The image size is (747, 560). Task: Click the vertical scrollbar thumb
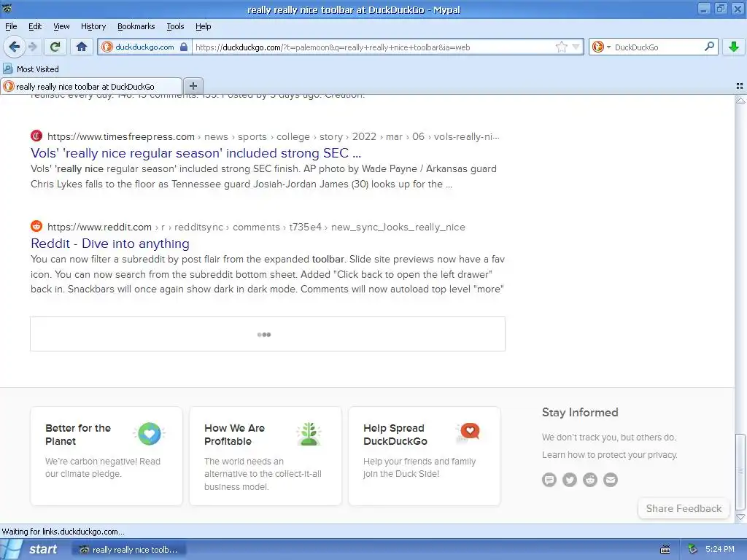pyautogui.click(x=740, y=472)
